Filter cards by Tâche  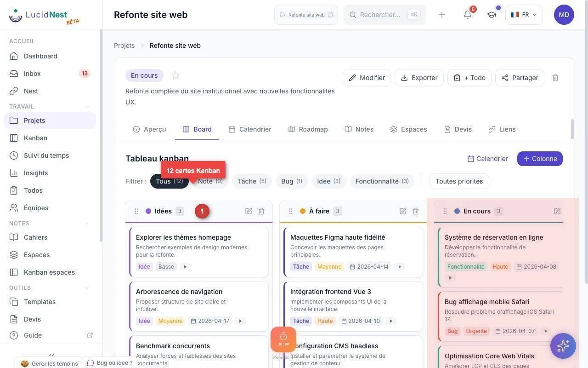point(252,181)
